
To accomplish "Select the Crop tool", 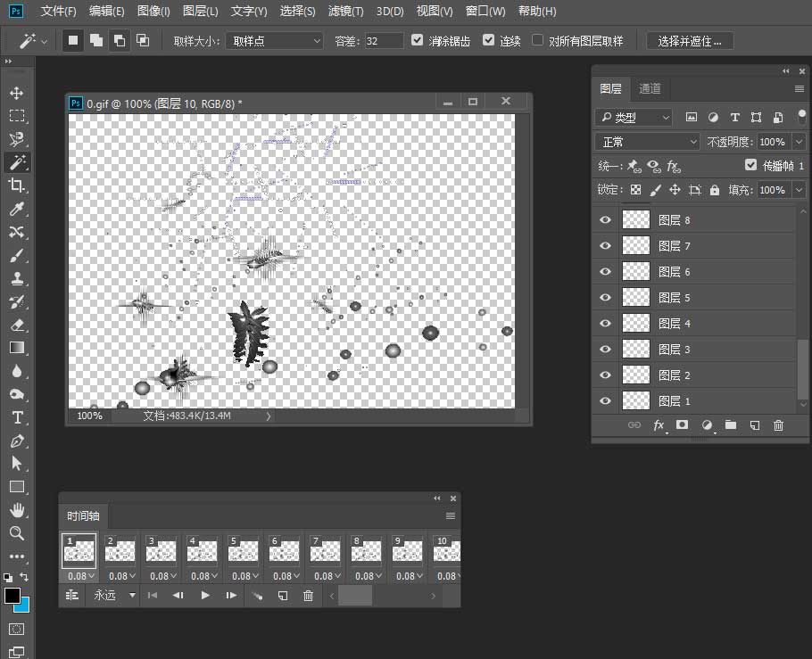I will tap(17, 185).
